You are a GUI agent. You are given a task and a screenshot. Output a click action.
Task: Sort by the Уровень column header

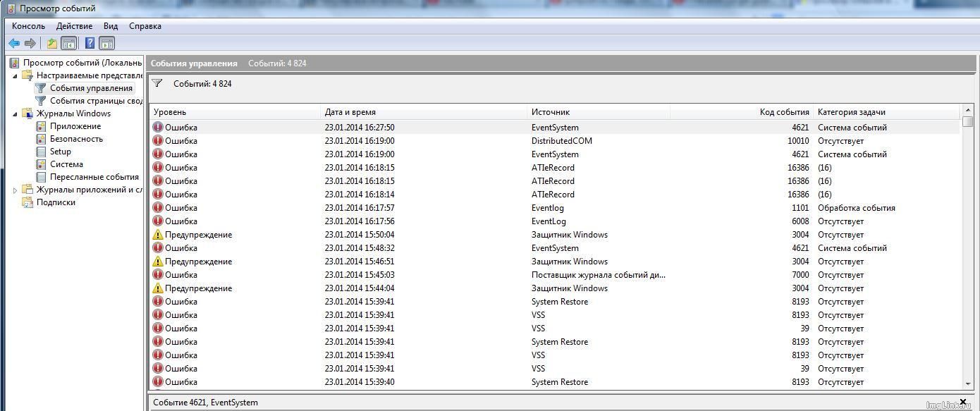click(235, 112)
